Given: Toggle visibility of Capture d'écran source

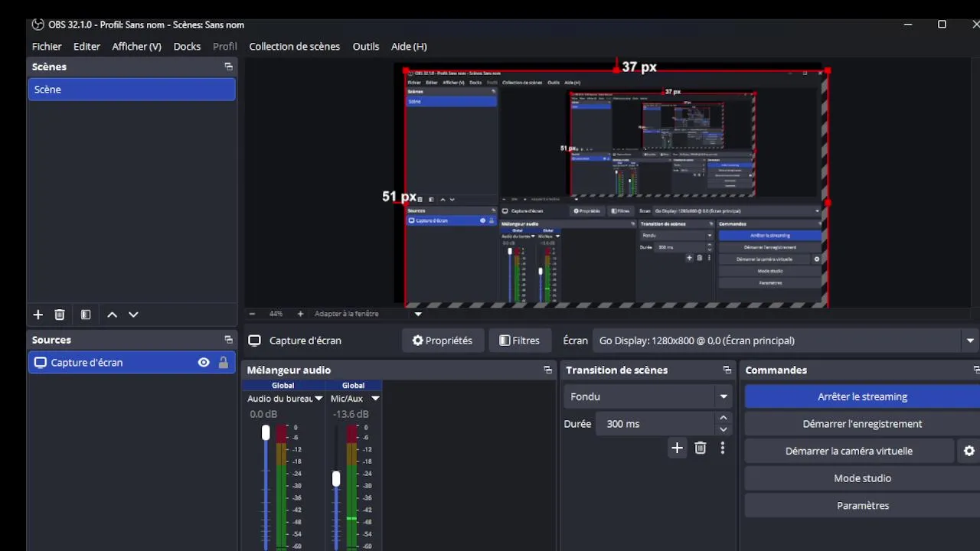Looking at the screenshot, I should pyautogui.click(x=204, y=363).
